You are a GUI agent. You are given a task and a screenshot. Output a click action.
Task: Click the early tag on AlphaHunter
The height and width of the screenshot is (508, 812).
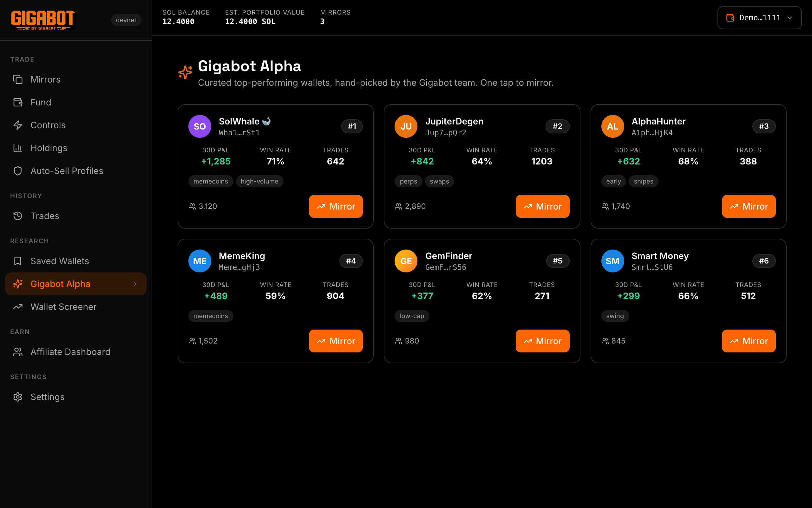pyautogui.click(x=613, y=181)
